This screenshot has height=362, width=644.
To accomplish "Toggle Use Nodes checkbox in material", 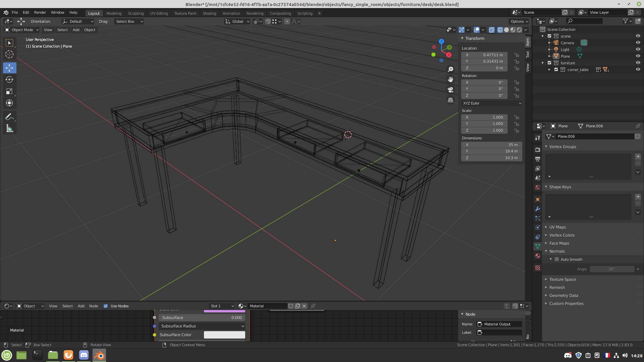I will pyautogui.click(x=105, y=305).
